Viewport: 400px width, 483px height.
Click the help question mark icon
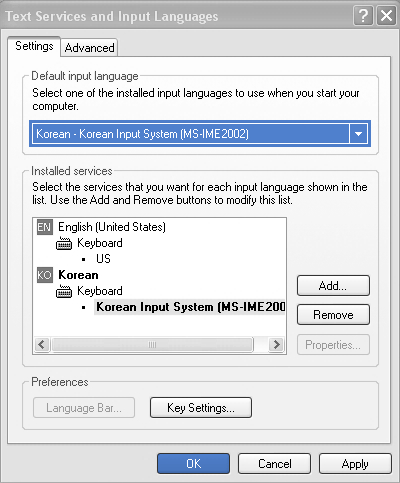tap(363, 16)
